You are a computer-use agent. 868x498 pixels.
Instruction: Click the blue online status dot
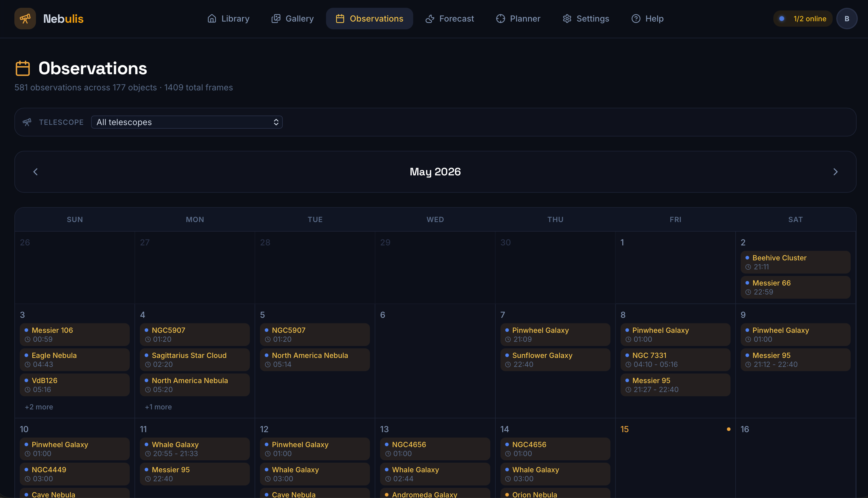(x=782, y=19)
